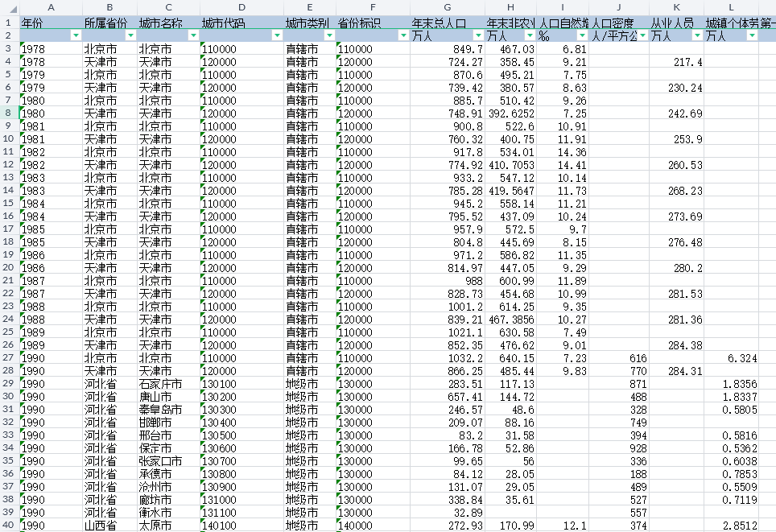The width and height of the screenshot is (776, 532).
Task: Open the filter dropdown for 城市代码 column
Action: (x=277, y=35)
